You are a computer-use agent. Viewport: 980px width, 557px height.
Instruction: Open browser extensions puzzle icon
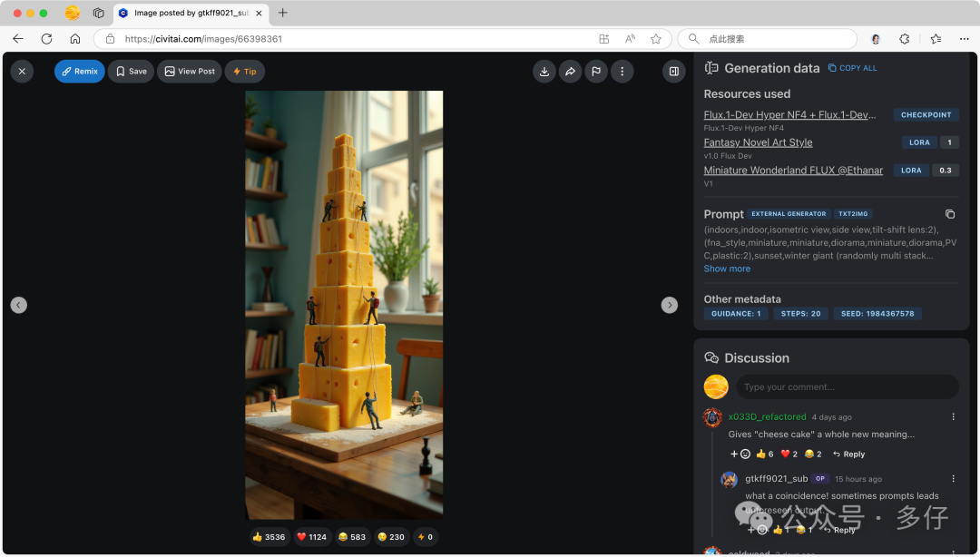(x=905, y=39)
